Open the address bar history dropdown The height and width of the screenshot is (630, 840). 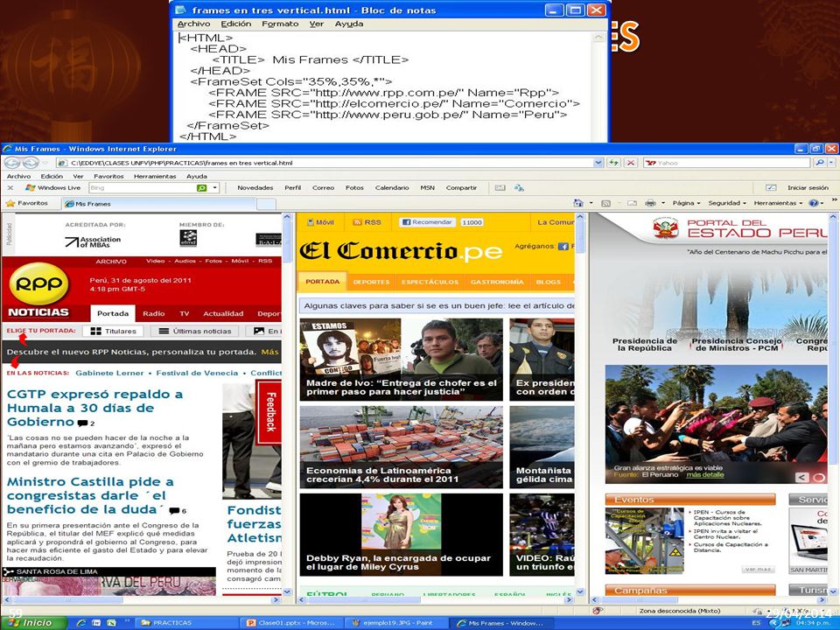click(x=598, y=163)
